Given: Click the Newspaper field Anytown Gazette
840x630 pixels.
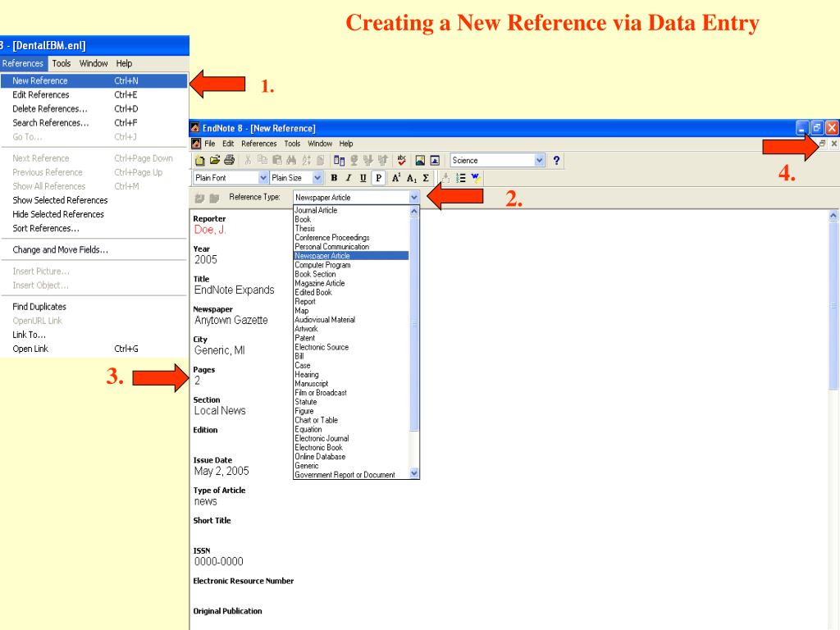Looking at the screenshot, I should pos(231,321).
